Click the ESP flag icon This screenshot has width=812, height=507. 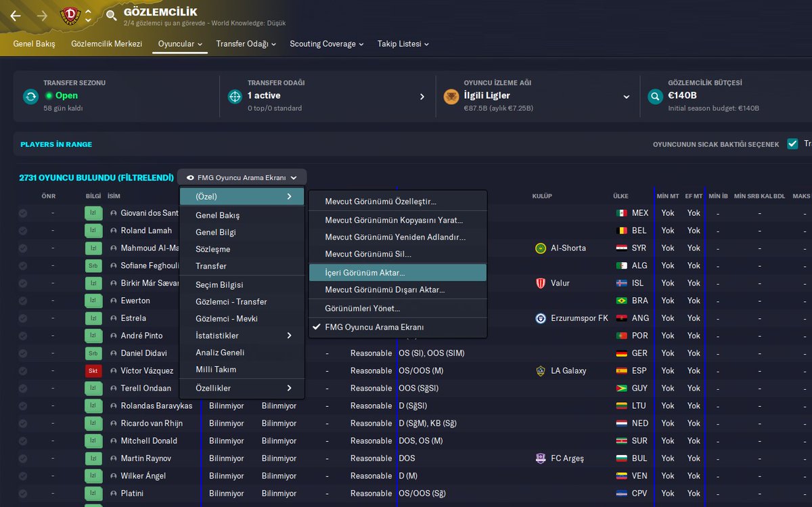pyautogui.click(x=621, y=371)
